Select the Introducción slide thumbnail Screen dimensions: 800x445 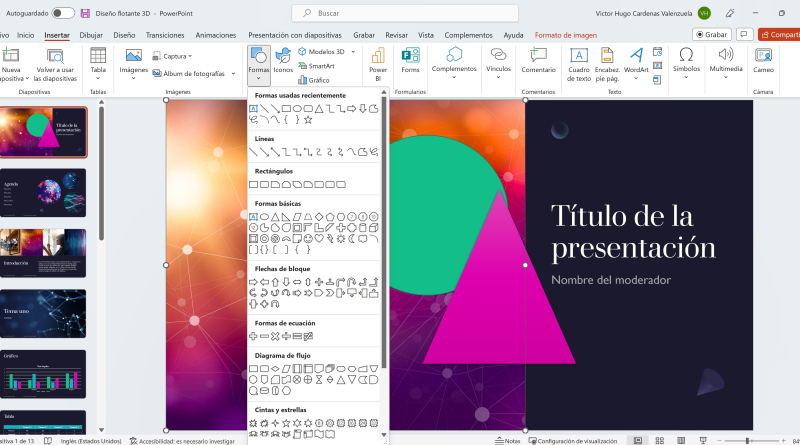click(43, 253)
